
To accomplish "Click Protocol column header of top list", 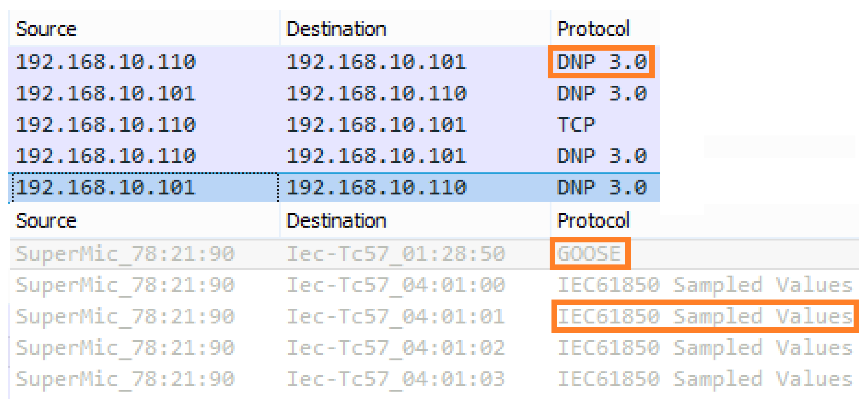I will (593, 29).
